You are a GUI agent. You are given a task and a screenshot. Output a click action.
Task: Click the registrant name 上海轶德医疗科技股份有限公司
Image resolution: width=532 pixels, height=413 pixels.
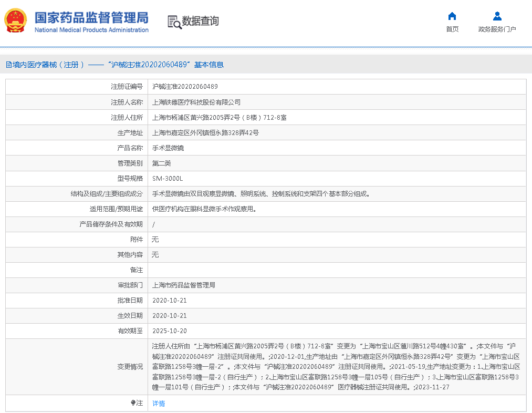click(x=196, y=102)
